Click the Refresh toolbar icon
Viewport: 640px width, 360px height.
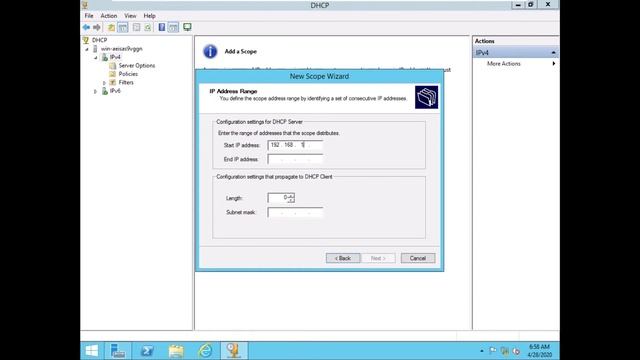pyautogui.click(x=148, y=27)
